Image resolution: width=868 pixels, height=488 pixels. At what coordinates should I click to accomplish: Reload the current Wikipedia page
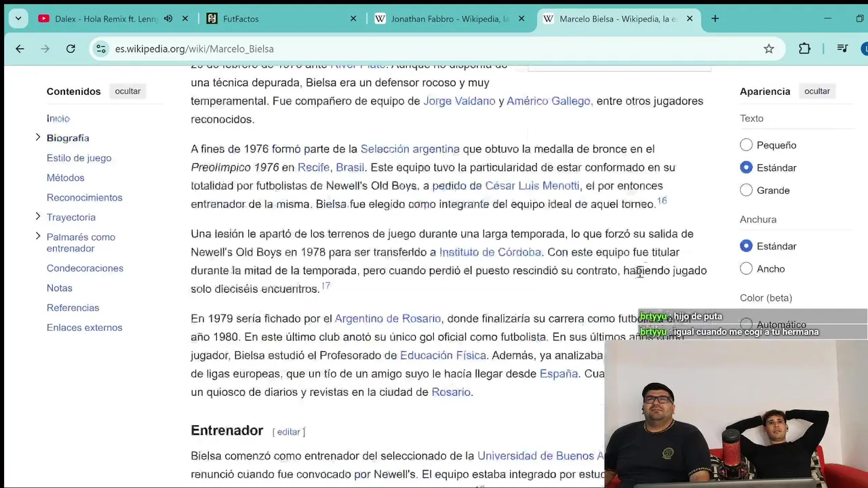point(71,49)
